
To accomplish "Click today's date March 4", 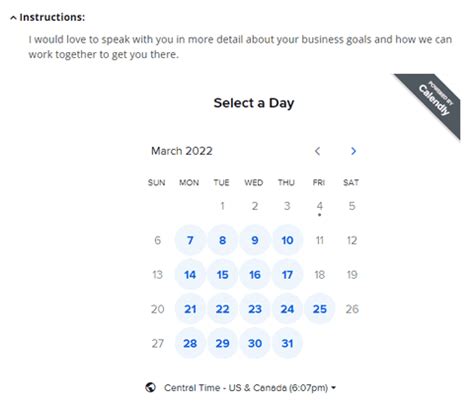I will [319, 206].
